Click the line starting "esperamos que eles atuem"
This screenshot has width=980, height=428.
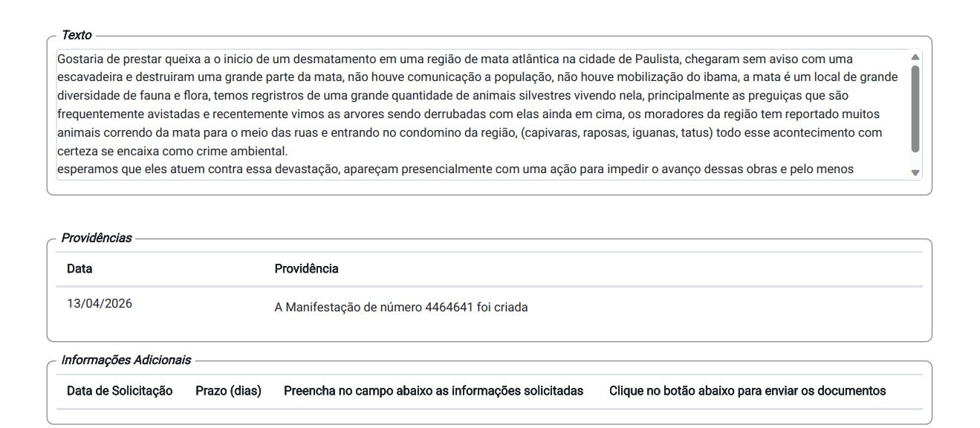click(455, 169)
